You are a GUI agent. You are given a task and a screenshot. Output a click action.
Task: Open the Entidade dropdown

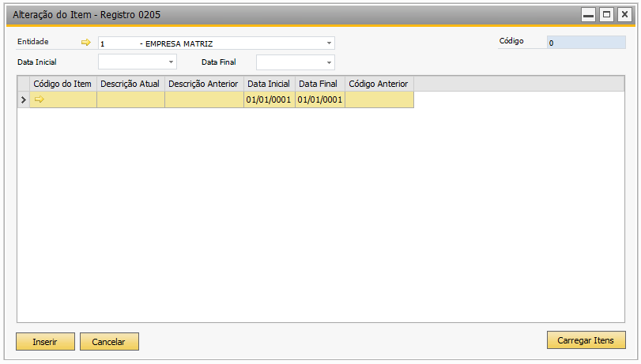point(329,43)
